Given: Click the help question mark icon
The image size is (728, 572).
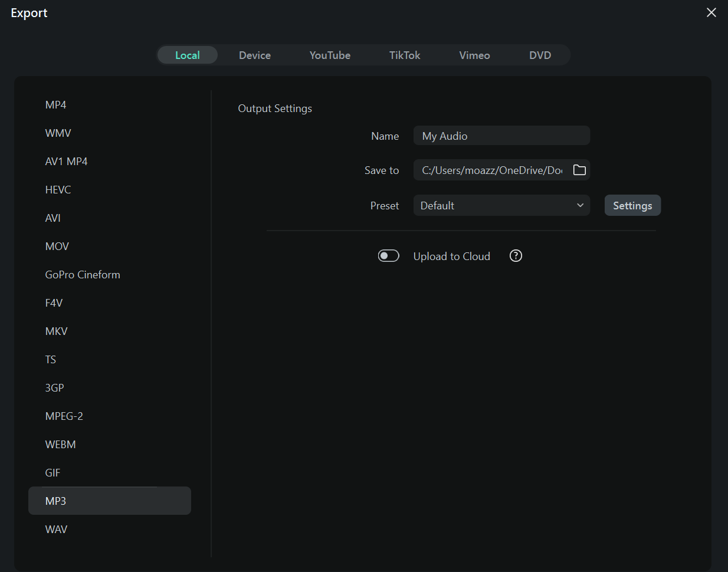Looking at the screenshot, I should (x=516, y=256).
